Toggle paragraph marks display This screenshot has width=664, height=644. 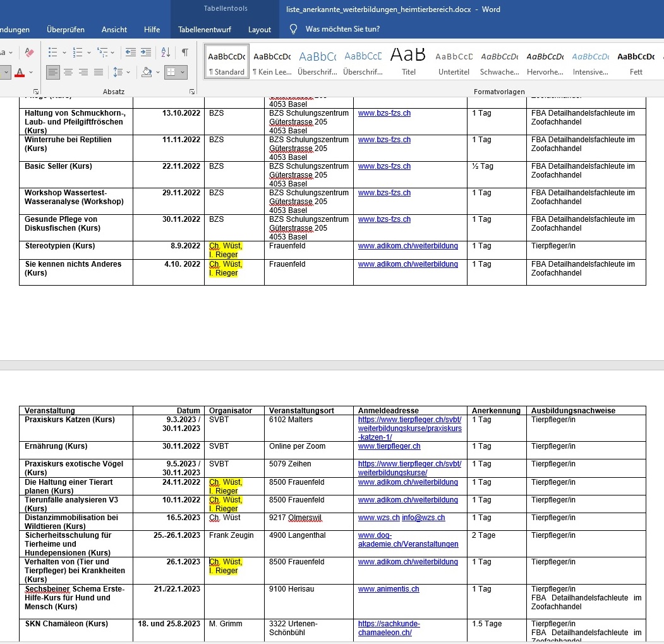[185, 52]
